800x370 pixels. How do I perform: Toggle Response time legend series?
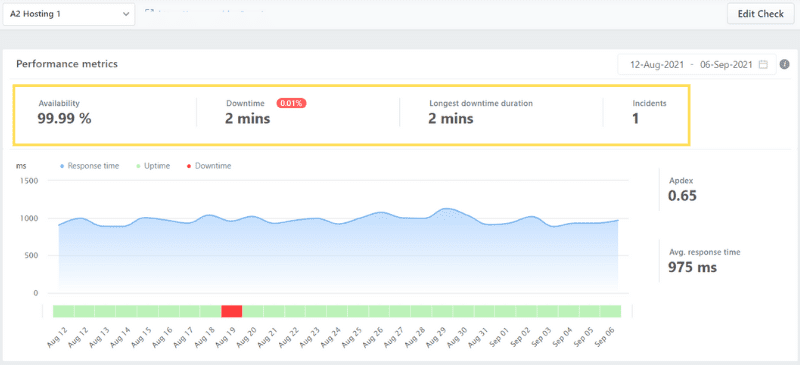(x=89, y=166)
